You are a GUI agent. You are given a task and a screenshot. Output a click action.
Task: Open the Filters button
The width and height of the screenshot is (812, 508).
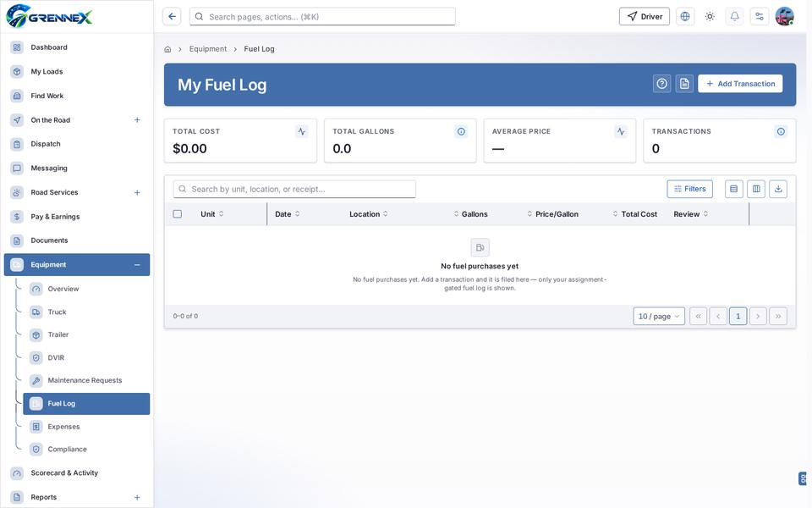point(690,189)
